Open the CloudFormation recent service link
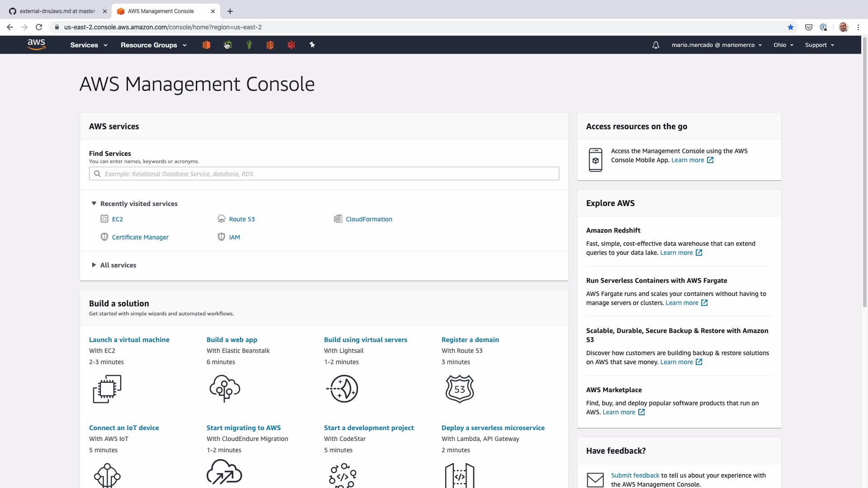This screenshot has width=868, height=488. point(368,219)
